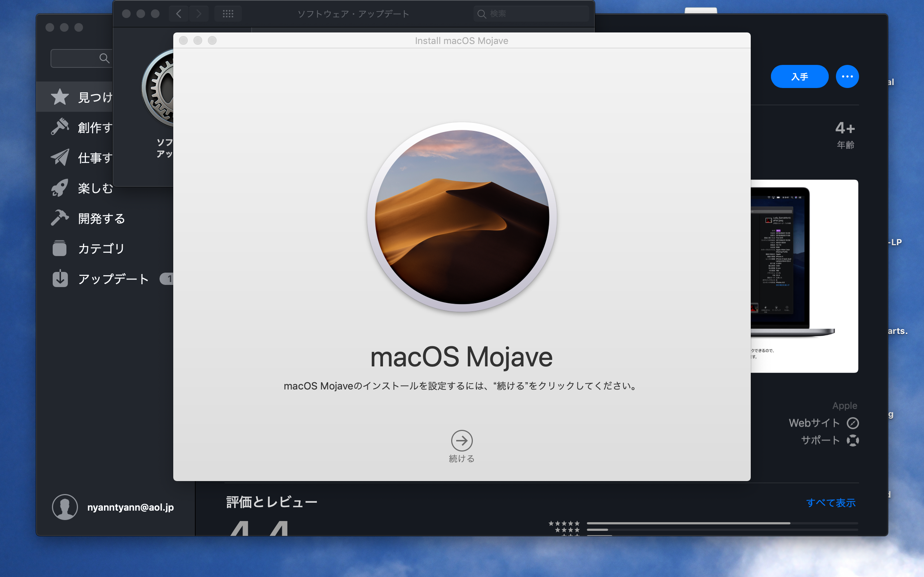Open the Webサイト compass link

click(852, 423)
